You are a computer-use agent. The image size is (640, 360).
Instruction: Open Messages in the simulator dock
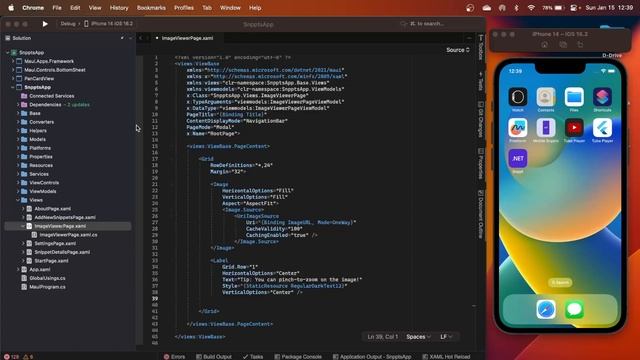574,310
